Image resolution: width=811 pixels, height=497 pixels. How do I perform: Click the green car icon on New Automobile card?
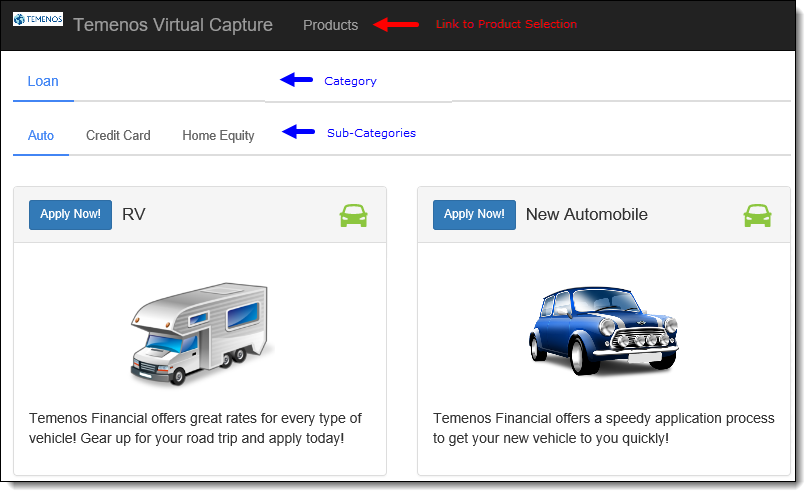click(x=757, y=215)
